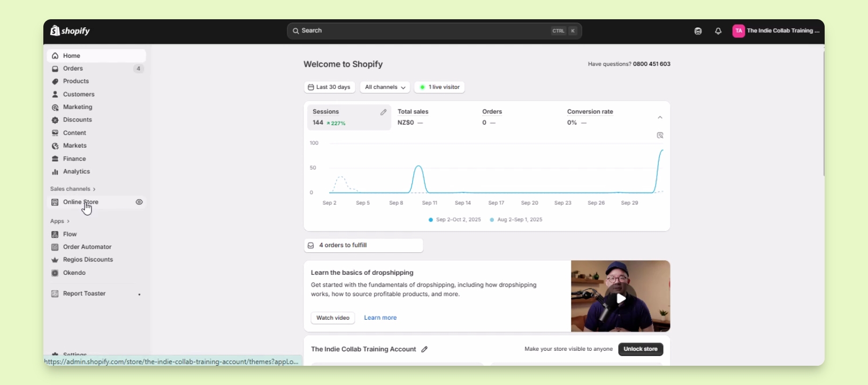This screenshot has width=868, height=385.
Task: Click the Home sidebar icon
Action: (x=55, y=56)
